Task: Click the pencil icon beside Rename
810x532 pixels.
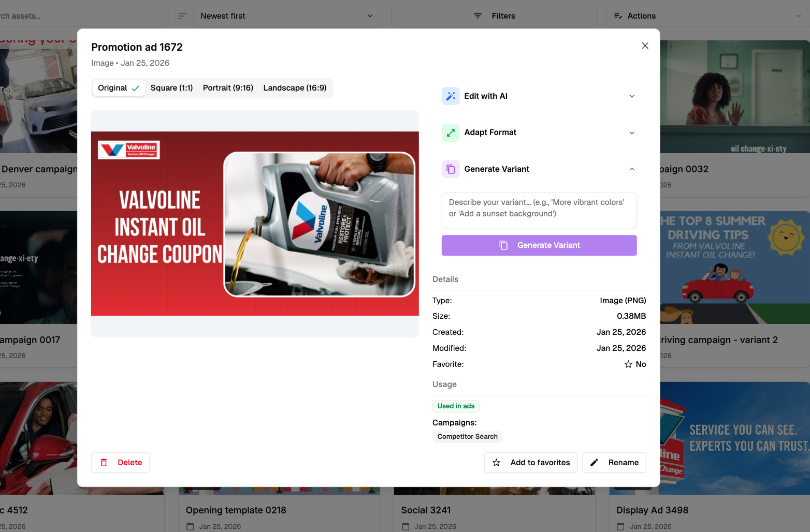Action: point(594,462)
